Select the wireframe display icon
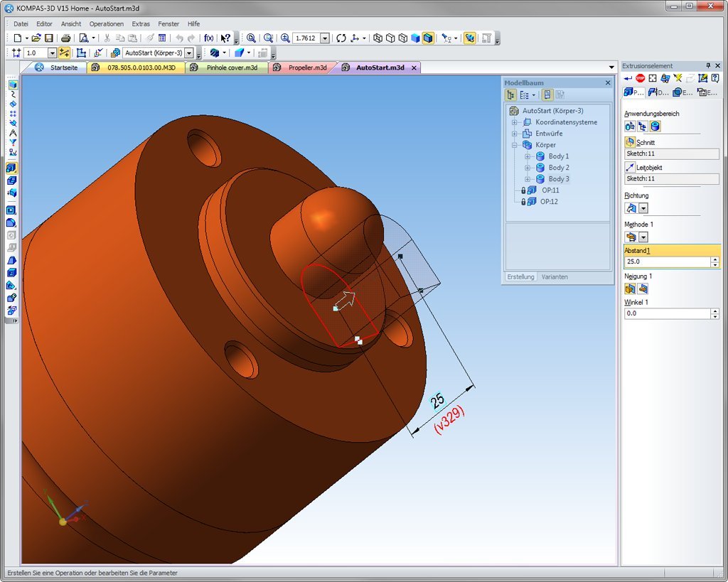This screenshot has height=582, width=728. coord(378,38)
